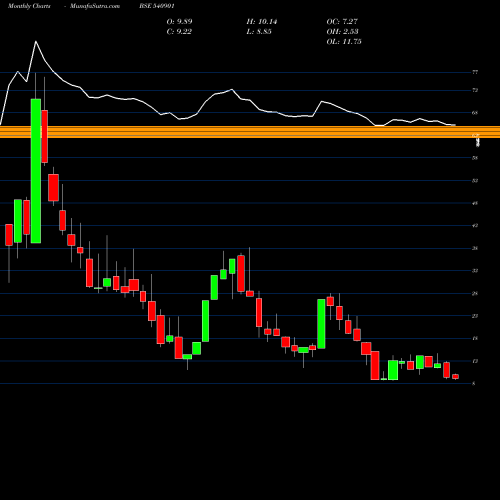Viewport: 500px width, 500px height.
Task: Click the last small red candle at far right
Action: point(455,376)
